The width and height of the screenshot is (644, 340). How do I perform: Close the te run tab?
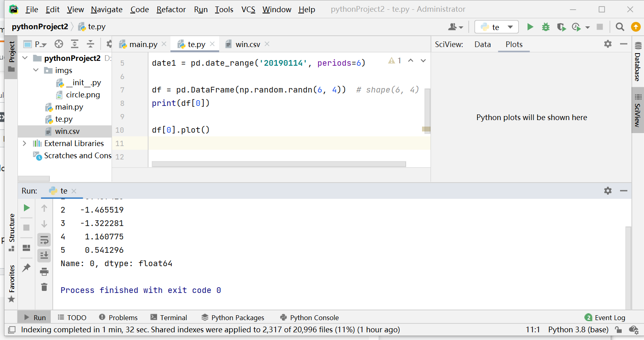pyautogui.click(x=74, y=191)
